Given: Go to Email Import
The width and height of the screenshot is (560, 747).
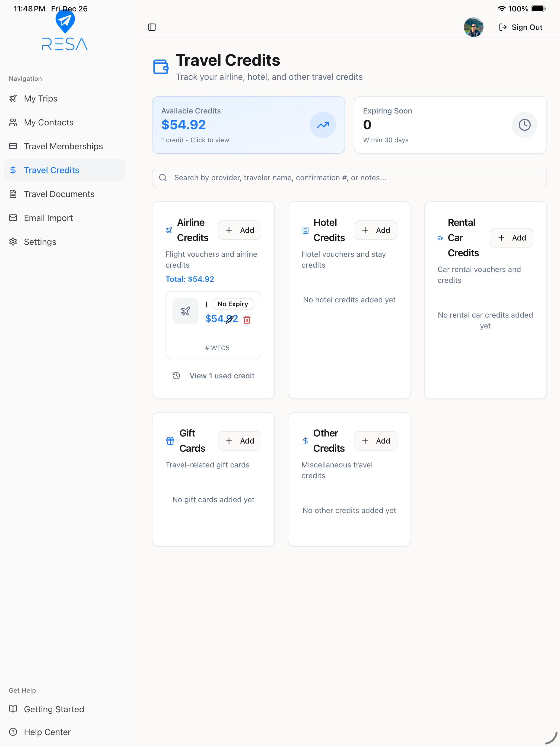Looking at the screenshot, I should click(x=65, y=218).
